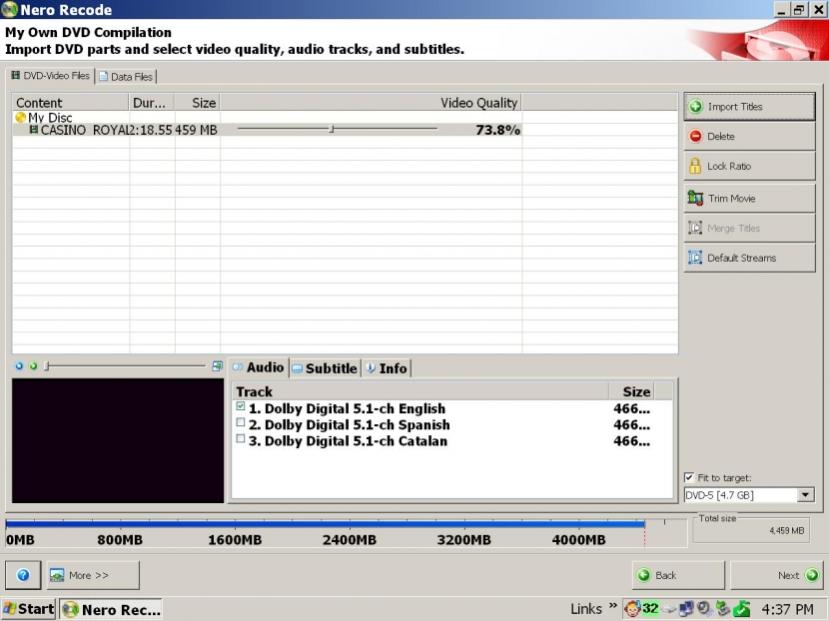Screen dimensions: 829x621
Task: Click the blue help question mark icon
Action: tap(23, 575)
